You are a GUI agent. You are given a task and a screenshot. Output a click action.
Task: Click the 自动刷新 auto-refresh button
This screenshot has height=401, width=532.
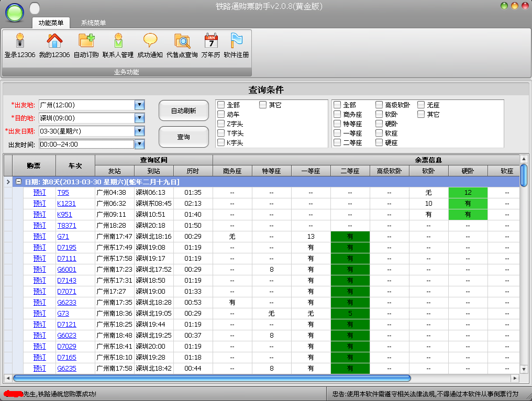[183, 111]
